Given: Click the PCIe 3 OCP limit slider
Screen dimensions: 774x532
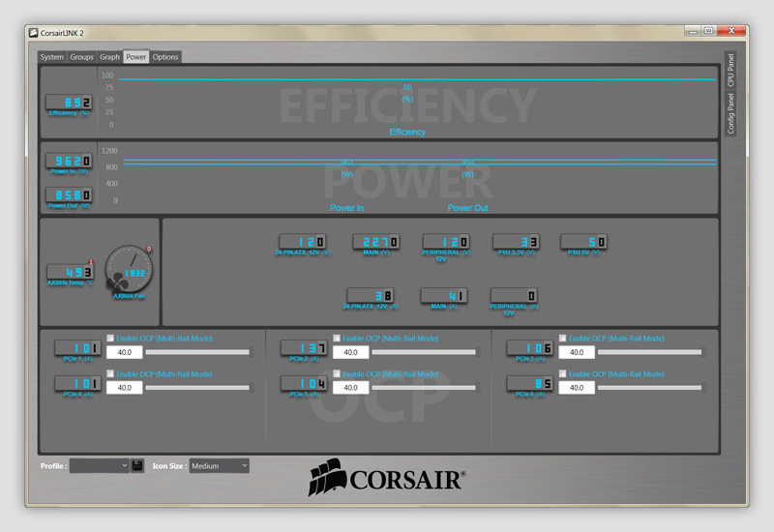Looking at the screenshot, I should click(650, 352).
